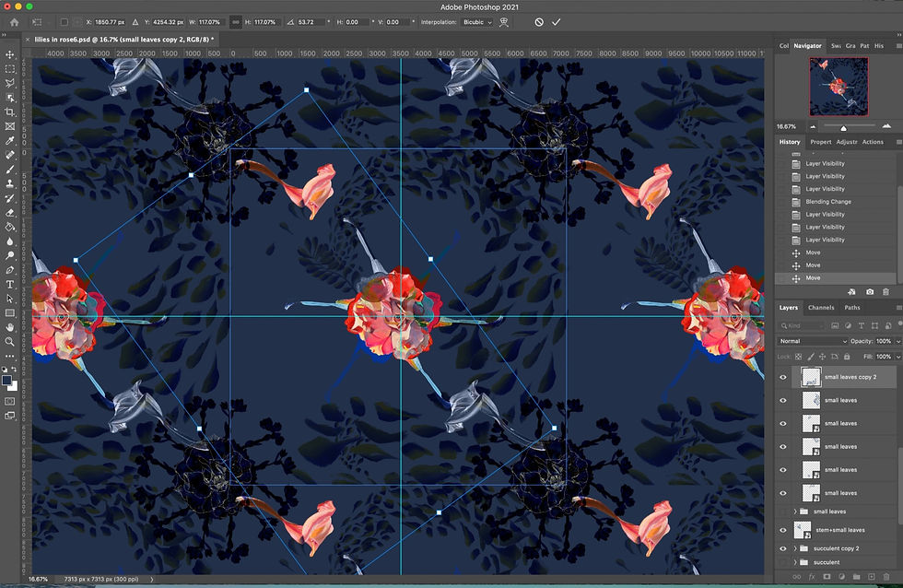Select the Blending Change history state
903x588 pixels.
(x=828, y=202)
